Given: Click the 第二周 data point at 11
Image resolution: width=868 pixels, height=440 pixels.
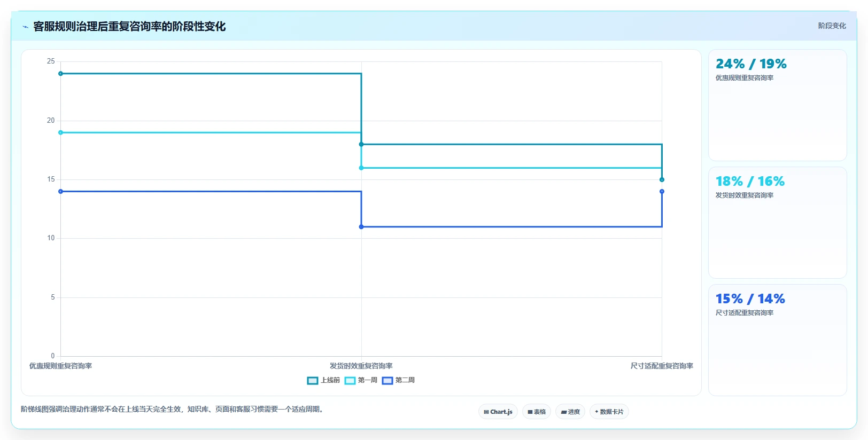Looking at the screenshot, I should pos(361,227).
